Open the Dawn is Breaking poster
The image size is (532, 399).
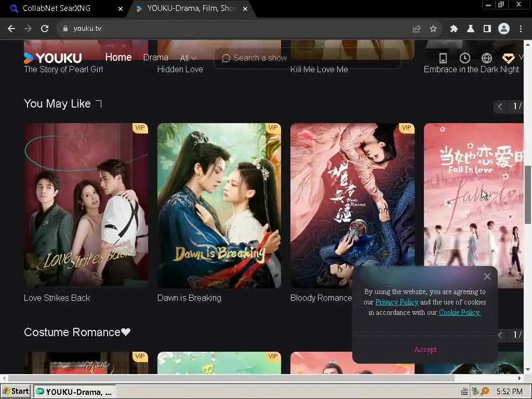[219, 206]
